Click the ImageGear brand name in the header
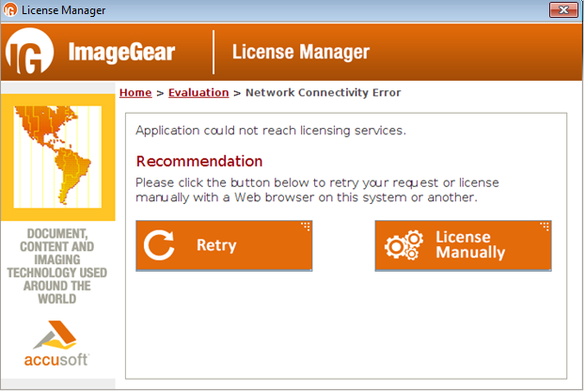585x392 pixels. coord(121,53)
